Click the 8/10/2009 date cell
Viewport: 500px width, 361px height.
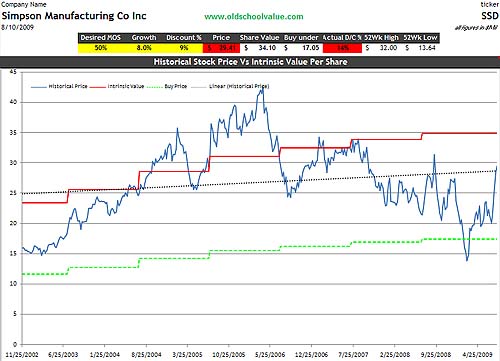pyautogui.click(x=17, y=27)
